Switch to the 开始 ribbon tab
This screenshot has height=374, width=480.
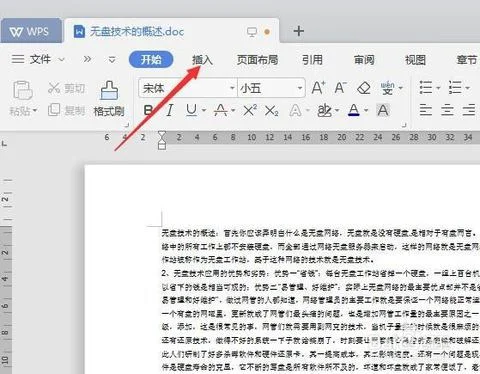[x=151, y=59]
